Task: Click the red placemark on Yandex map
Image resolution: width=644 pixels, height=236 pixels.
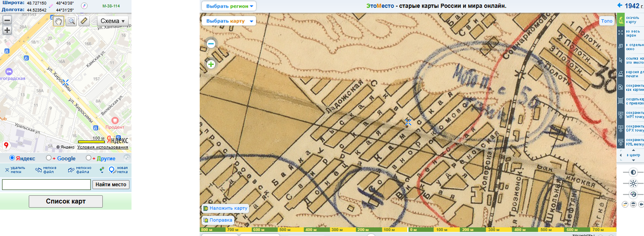Action: (6, 145)
